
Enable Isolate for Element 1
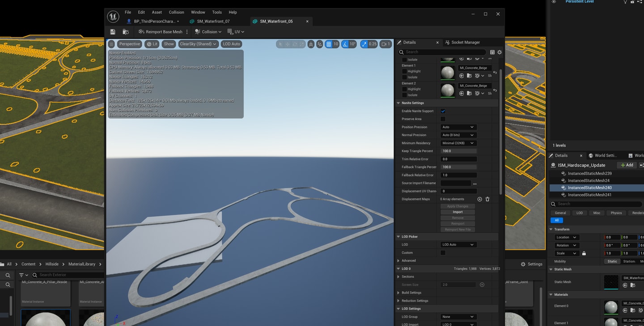point(404,77)
